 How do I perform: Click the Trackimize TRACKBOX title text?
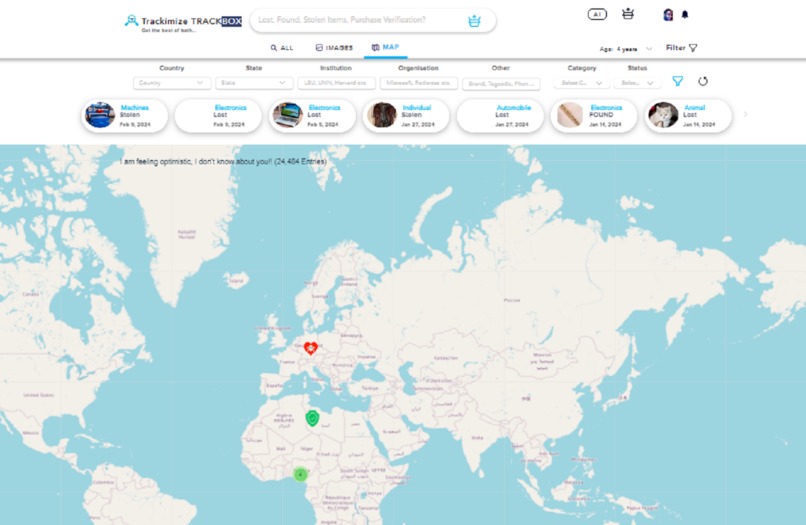(191, 21)
